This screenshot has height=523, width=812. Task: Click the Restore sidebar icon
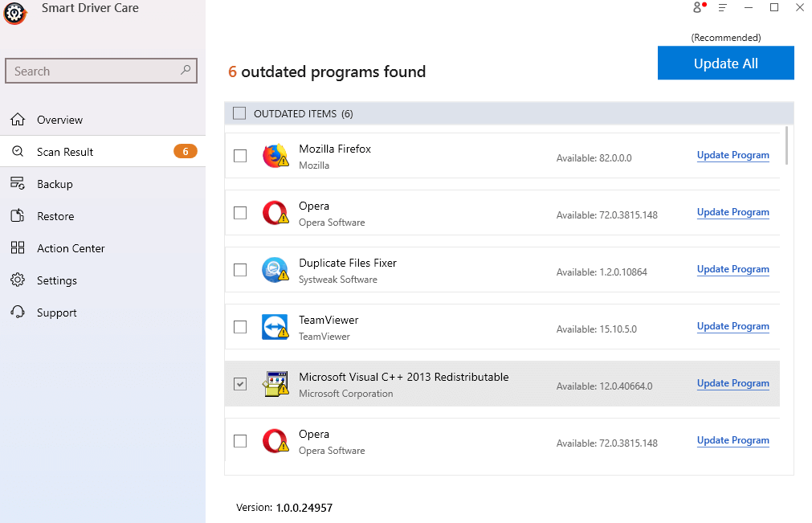(18, 215)
